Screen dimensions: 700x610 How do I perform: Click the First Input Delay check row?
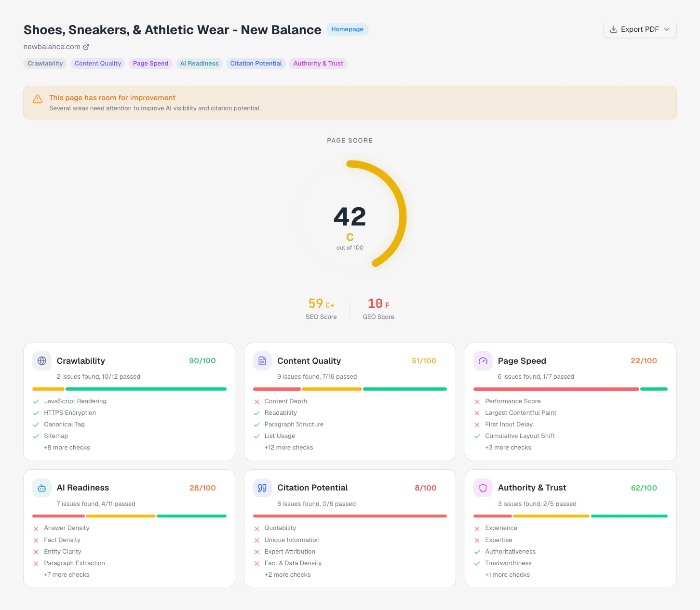coord(570,424)
